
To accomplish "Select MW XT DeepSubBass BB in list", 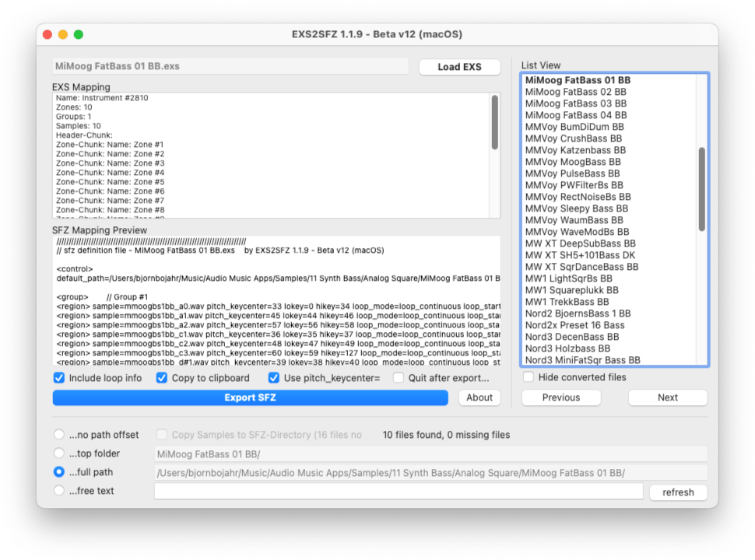I will pos(580,243).
